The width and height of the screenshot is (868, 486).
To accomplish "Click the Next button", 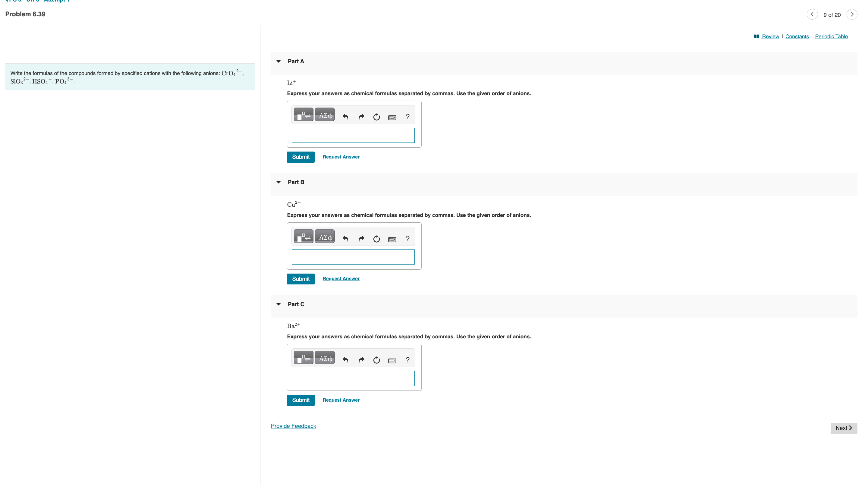I will click(843, 428).
